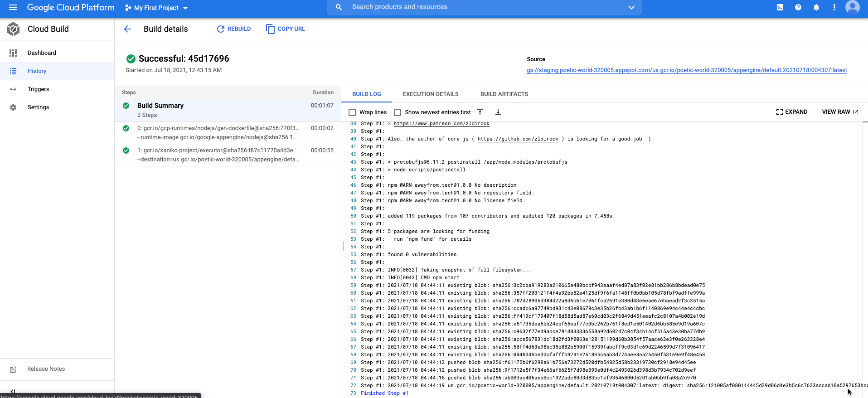Click the Dashboard grid icon
The image size is (868, 398).
(x=13, y=53)
